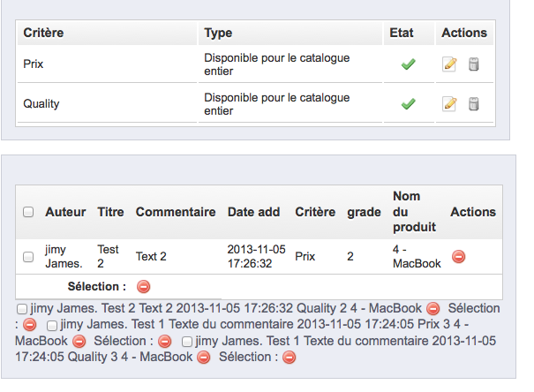The image size is (534, 392).
Task: Enable checkbox for Test 1 Prix comment
Action: (52, 326)
